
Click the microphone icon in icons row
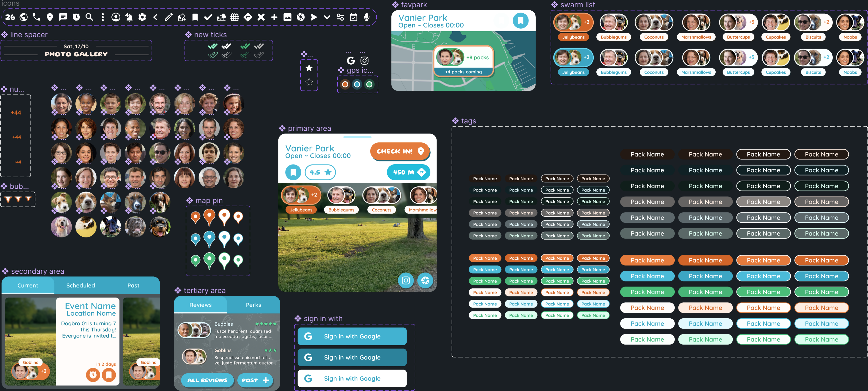pyautogui.click(x=367, y=17)
